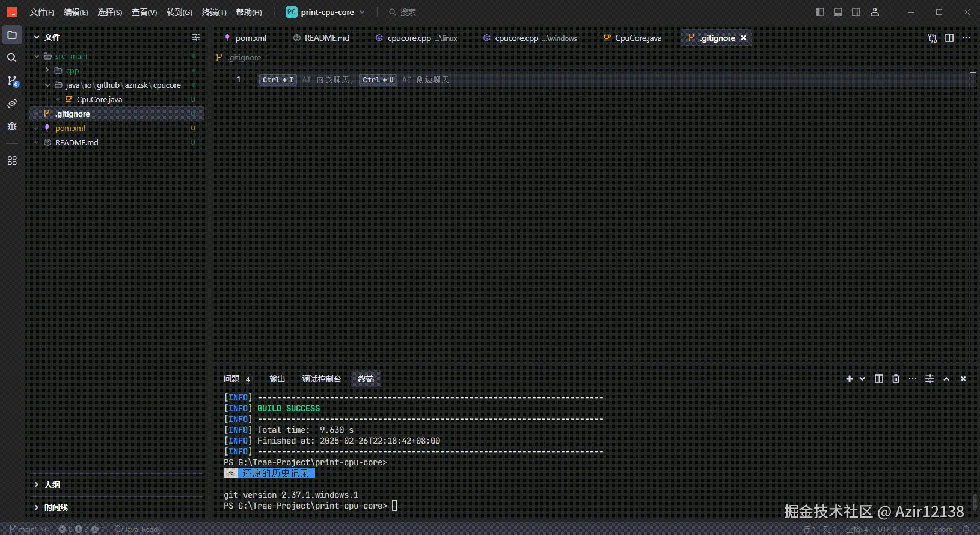Change UTF-8 encoding in status bar
The height and width of the screenshot is (535, 980).
887,529
